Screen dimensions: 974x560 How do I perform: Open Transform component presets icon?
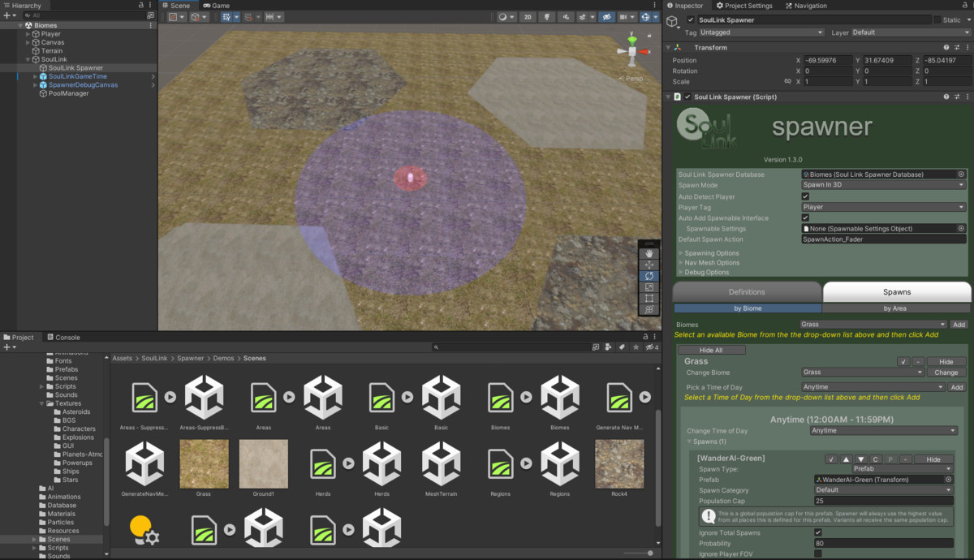pos(956,48)
